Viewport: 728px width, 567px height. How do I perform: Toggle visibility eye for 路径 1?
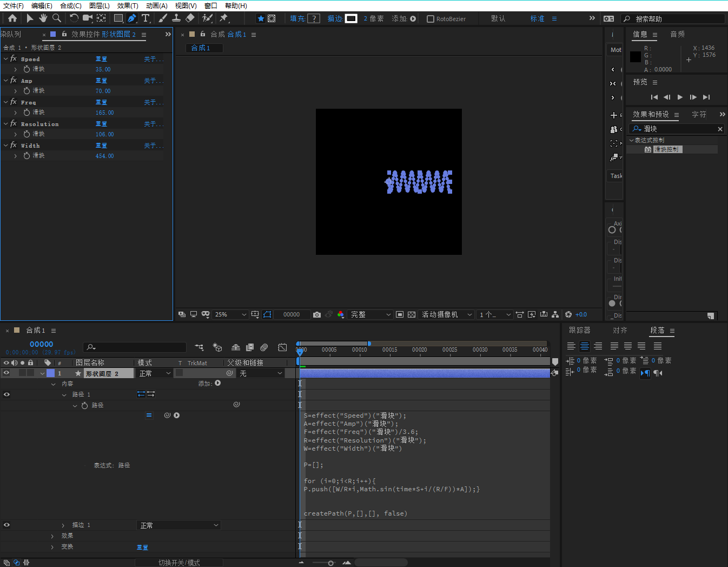(6, 394)
